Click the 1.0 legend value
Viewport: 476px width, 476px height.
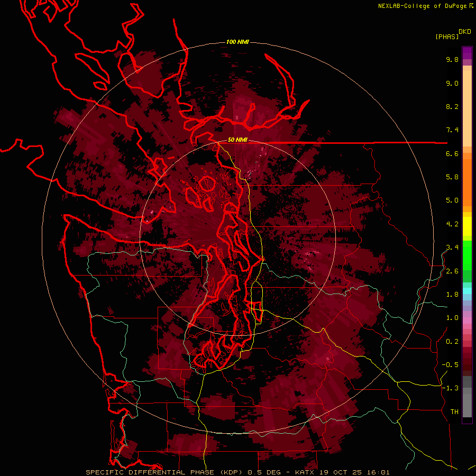pyautogui.click(x=452, y=318)
